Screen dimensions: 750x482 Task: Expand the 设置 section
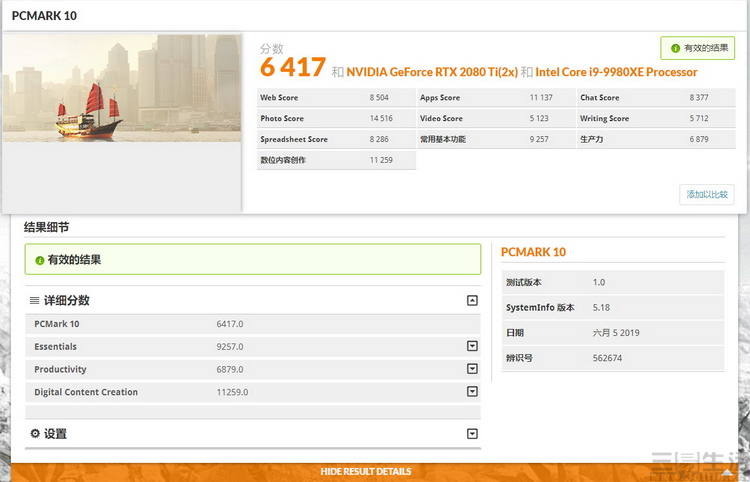click(x=472, y=434)
